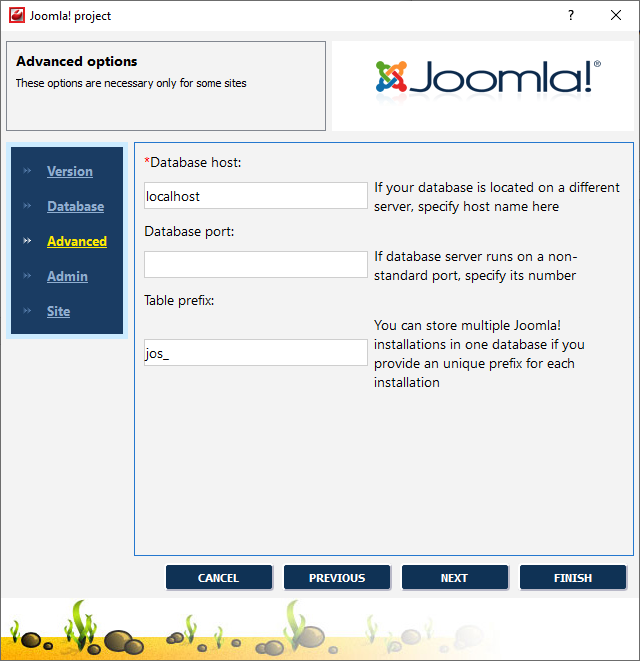Jump to the Admin step link
The height and width of the screenshot is (661, 640).
pyautogui.click(x=67, y=277)
